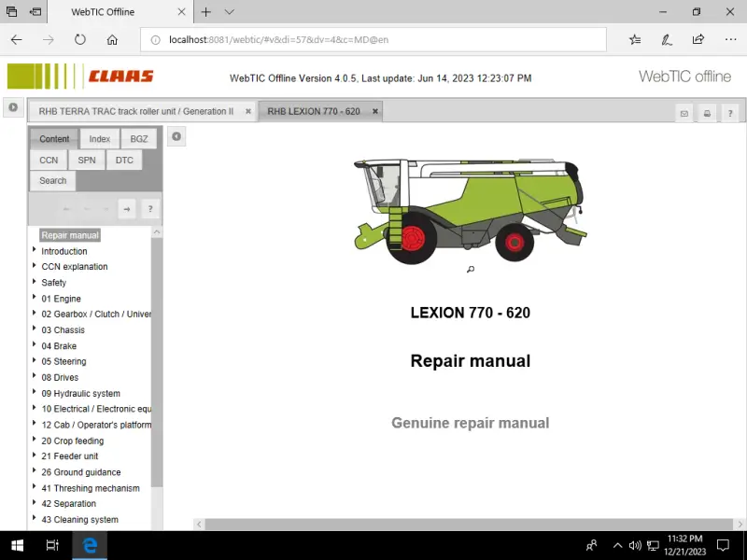Click the browser refresh icon

pos(80,39)
